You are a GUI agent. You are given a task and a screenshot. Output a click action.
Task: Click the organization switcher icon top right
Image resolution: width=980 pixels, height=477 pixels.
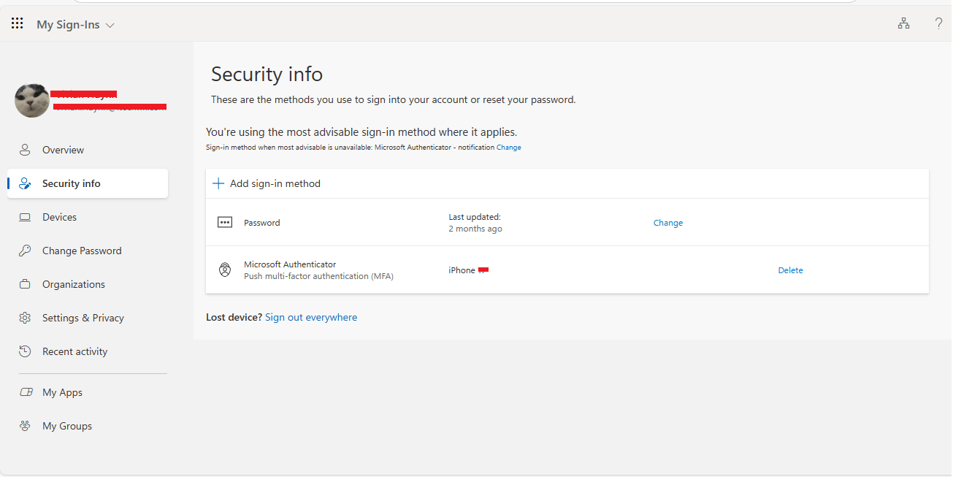[903, 23]
